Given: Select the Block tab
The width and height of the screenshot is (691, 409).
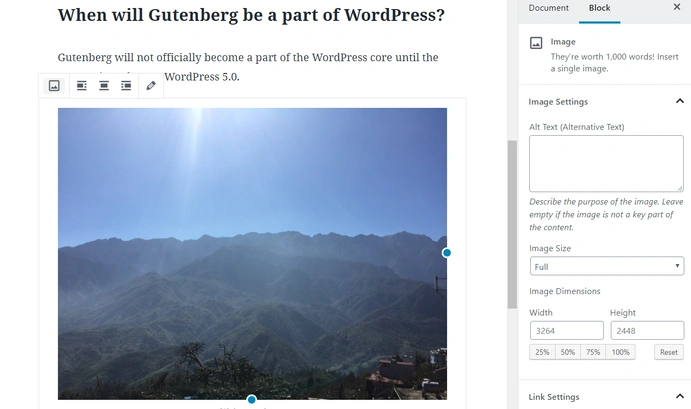Looking at the screenshot, I should pos(599,8).
